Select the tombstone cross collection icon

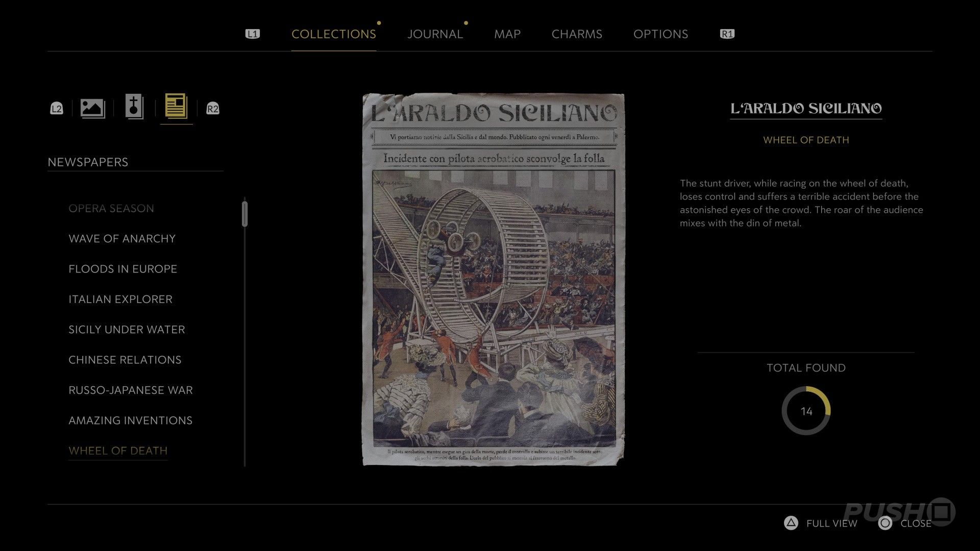point(134,107)
